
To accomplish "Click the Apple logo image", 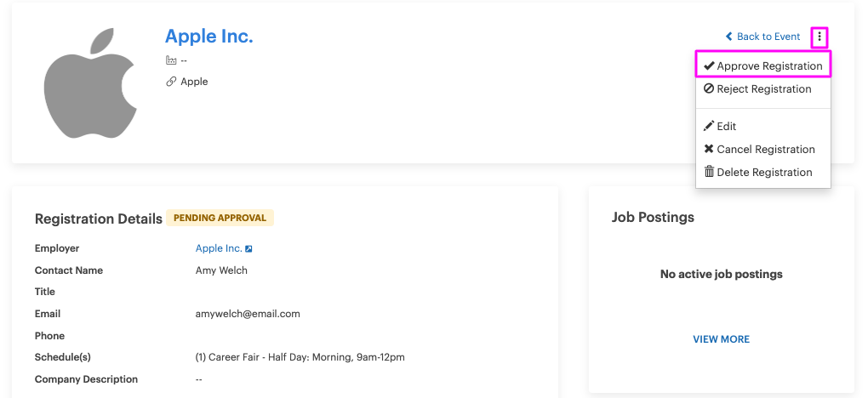I will pyautogui.click(x=90, y=83).
